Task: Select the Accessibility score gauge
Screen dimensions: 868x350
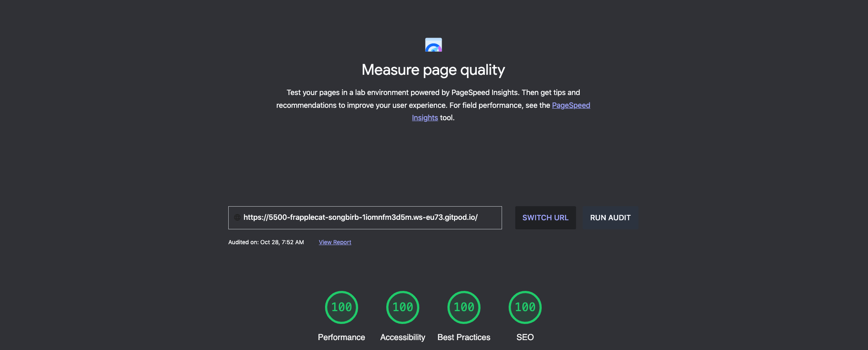Action: (x=403, y=307)
